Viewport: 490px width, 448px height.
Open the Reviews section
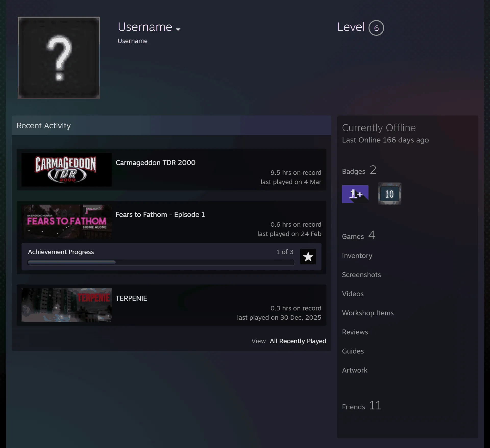(355, 332)
